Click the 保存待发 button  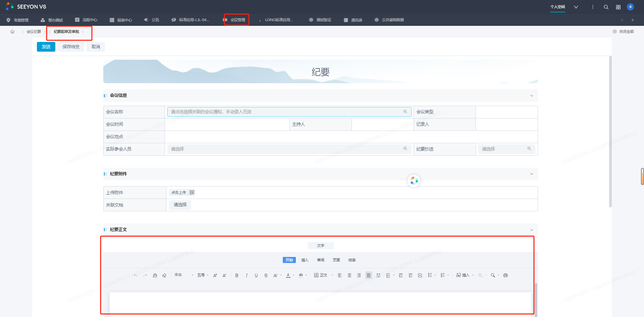(x=71, y=47)
